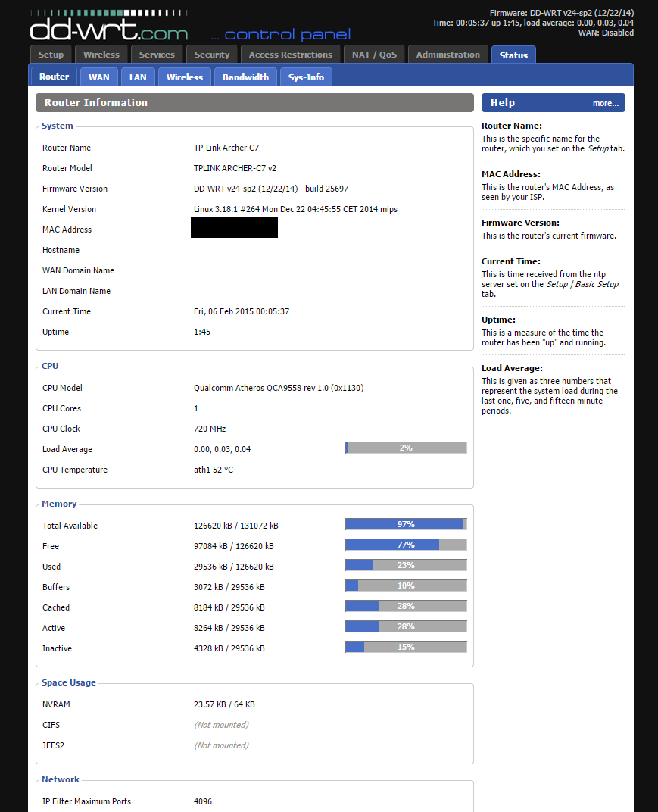Click the Setup italic reference in Router Name help
Image resolution: width=658 pixels, height=812 pixels.
[x=597, y=148]
